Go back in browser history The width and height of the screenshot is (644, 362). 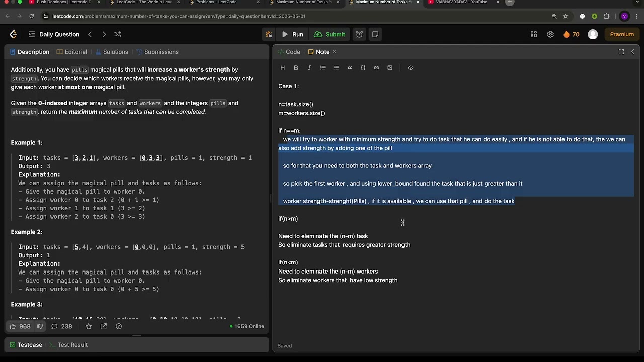click(x=8, y=16)
